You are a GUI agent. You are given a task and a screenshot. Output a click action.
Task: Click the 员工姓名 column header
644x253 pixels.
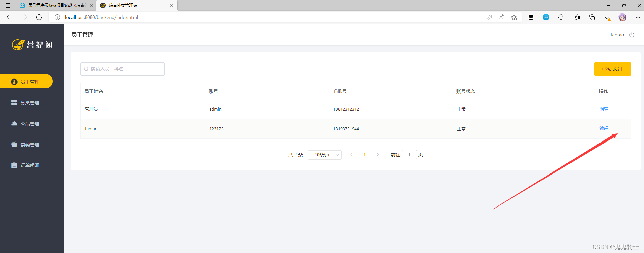[94, 91]
